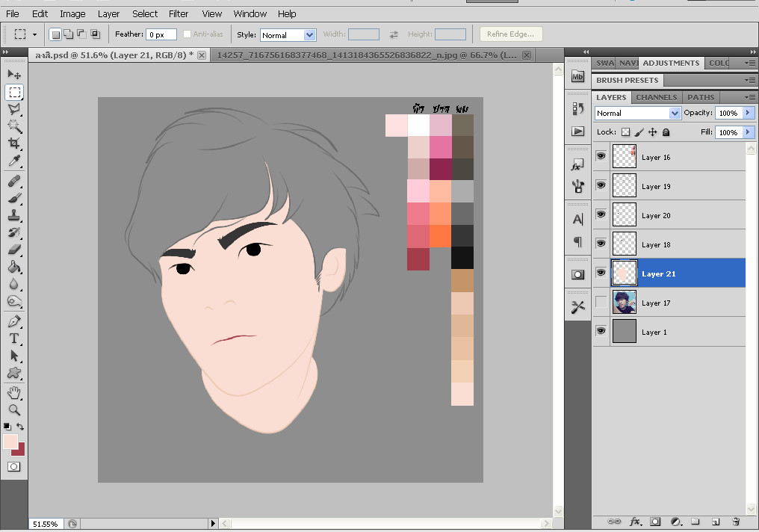The image size is (759, 532).
Task: Show Layer 17 by toggling visibility
Action: pos(601,303)
